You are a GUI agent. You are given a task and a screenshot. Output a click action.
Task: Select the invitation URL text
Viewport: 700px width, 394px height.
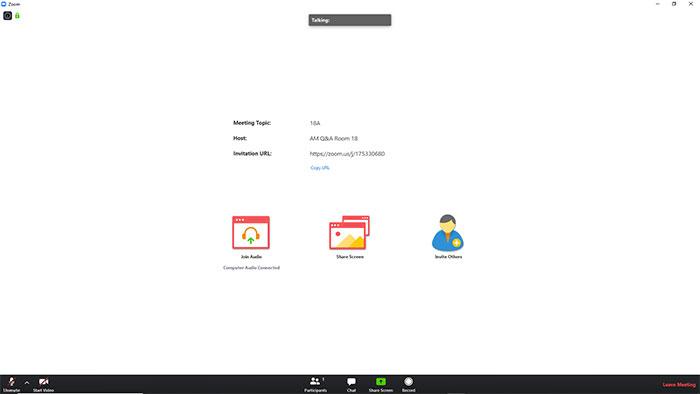(347, 153)
